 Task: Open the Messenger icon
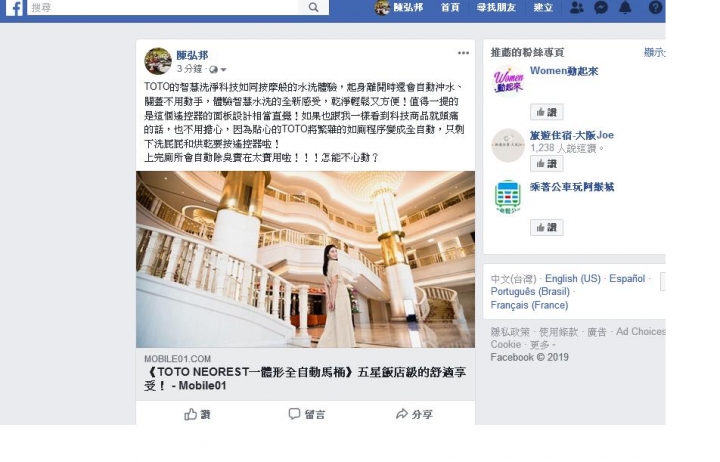pos(601,7)
